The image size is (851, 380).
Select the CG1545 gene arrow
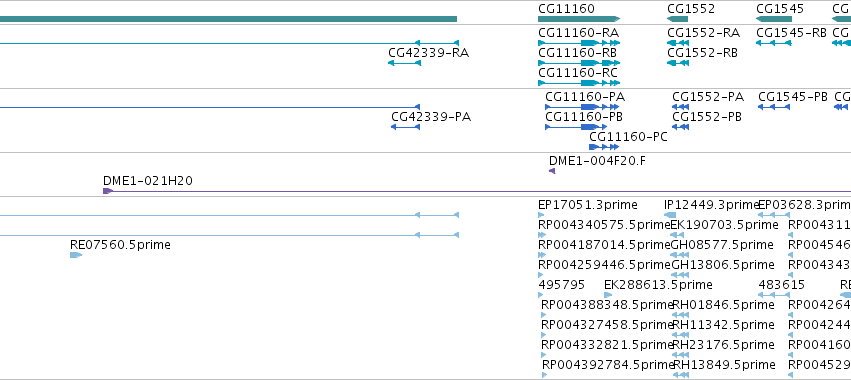tap(773, 19)
